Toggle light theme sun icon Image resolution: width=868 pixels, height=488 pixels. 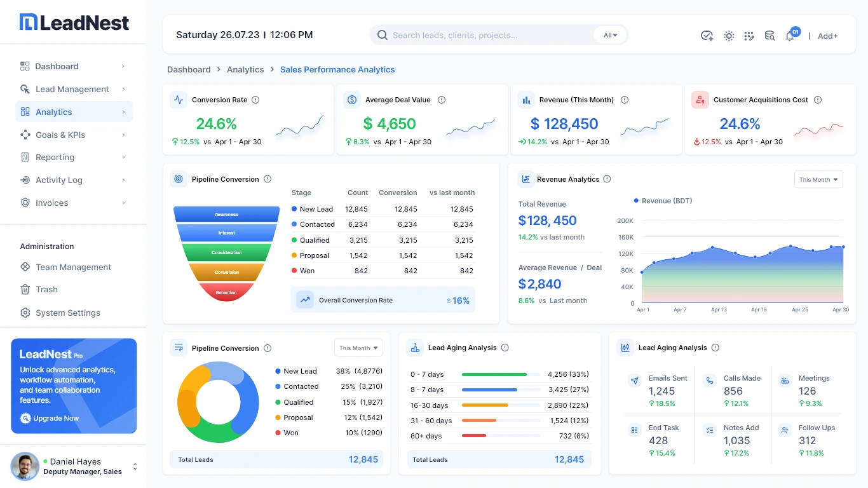[729, 36]
